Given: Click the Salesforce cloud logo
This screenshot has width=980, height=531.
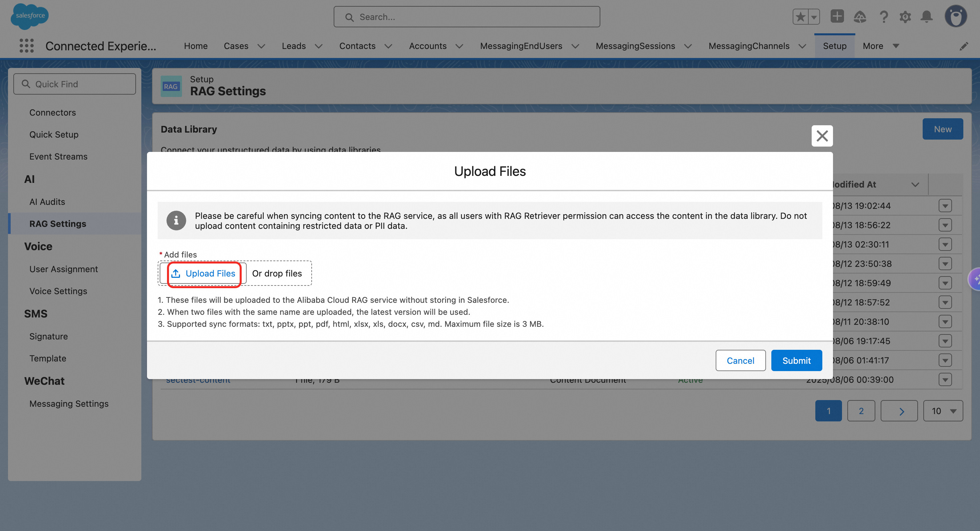Looking at the screenshot, I should pos(30,16).
